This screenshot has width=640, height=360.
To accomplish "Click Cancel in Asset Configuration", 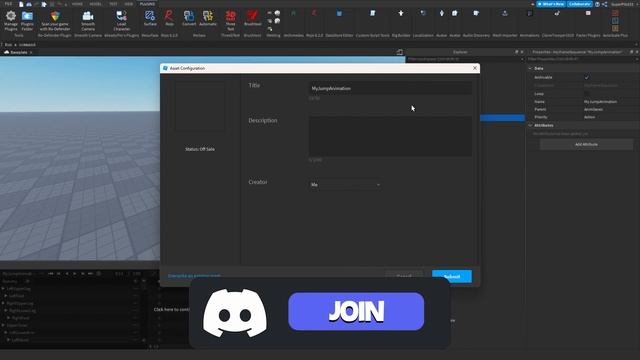I will pyautogui.click(x=404, y=276).
